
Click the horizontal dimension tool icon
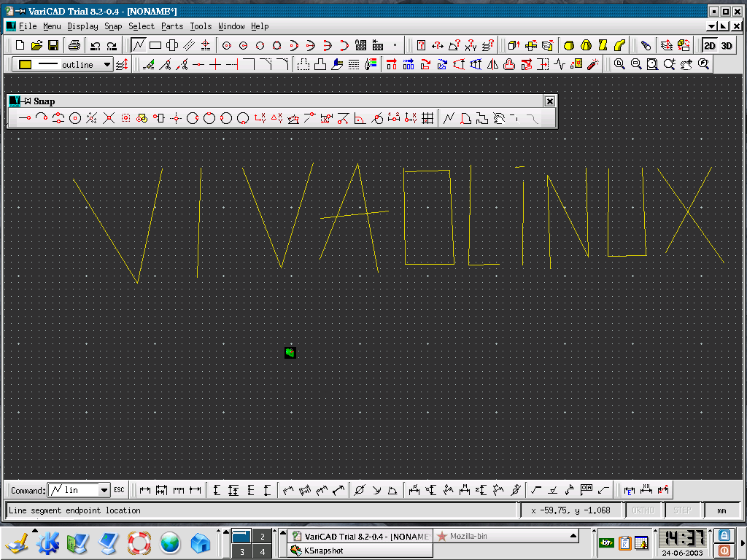(145, 490)
